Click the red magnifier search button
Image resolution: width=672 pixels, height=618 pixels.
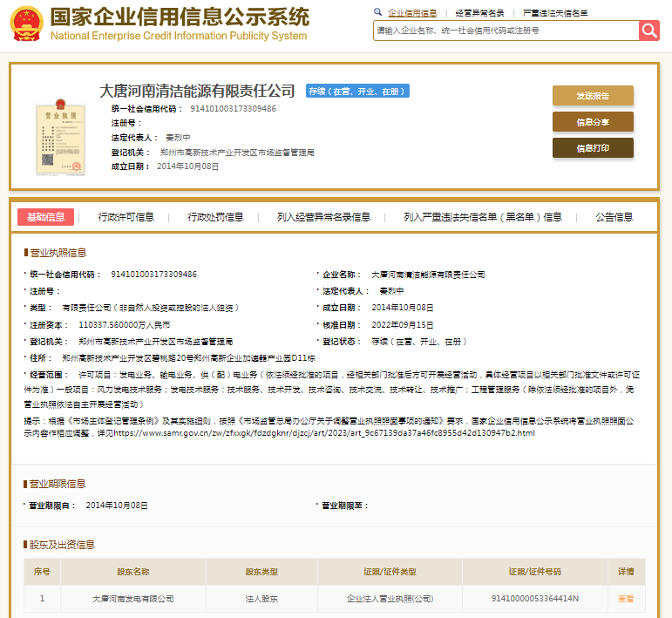tap(649, 31)
